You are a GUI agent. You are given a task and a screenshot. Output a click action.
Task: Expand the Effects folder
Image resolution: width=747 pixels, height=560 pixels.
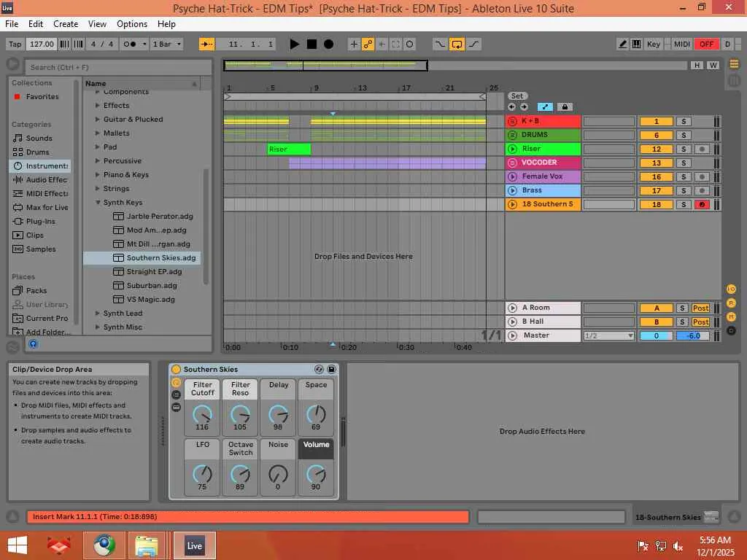point(98,105)
